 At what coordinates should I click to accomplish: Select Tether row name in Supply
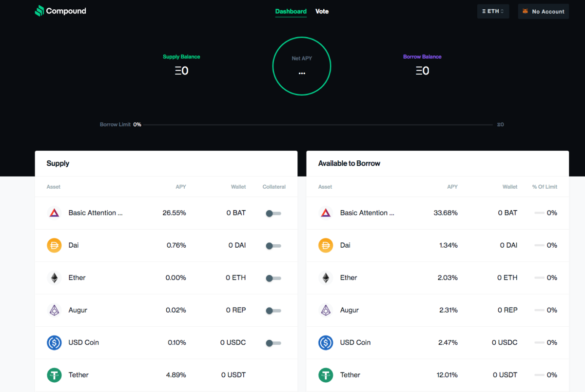point(78,375)
